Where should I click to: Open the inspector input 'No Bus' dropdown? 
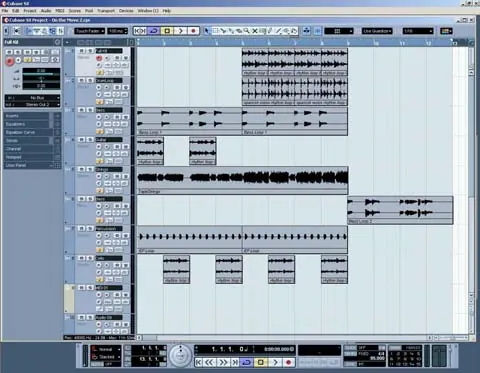33,98
